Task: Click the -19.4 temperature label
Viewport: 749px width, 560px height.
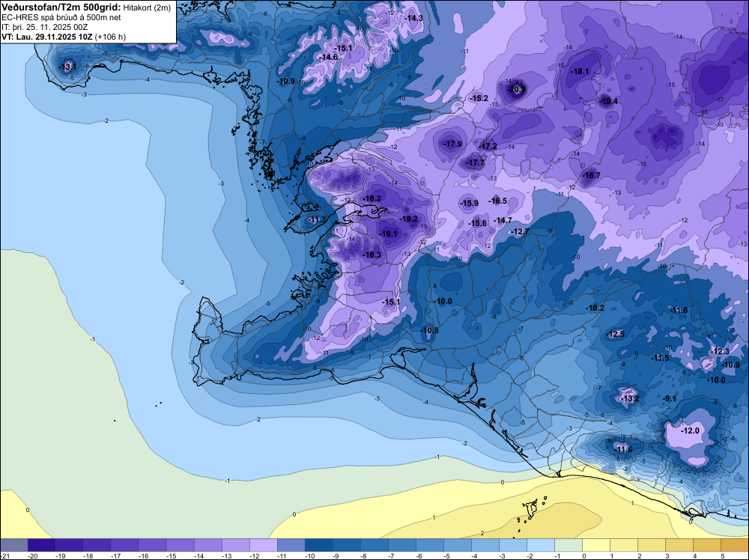Action: pyautogui.click(x=608, y=101)
